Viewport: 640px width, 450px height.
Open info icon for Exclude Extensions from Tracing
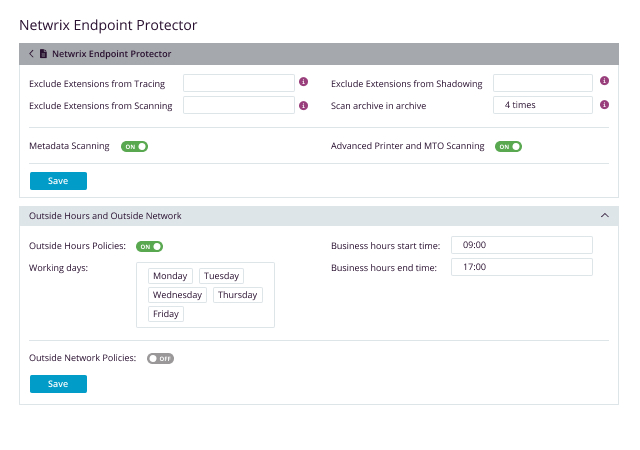click(x=303, y=82)
